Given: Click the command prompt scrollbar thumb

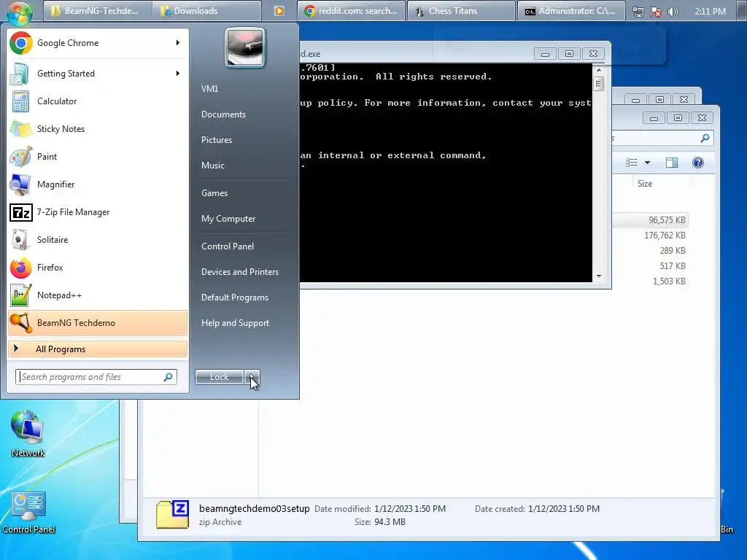Looking at the screenshot, I should pyautogui.click(x=599, y=84).
